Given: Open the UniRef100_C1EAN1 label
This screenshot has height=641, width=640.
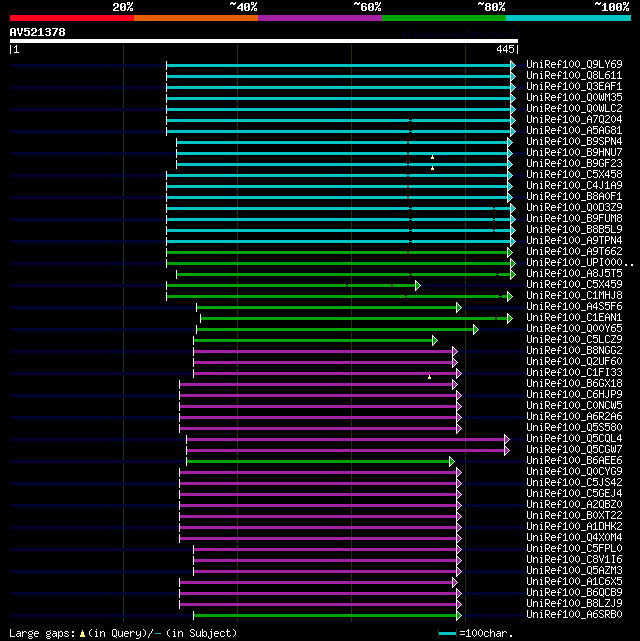Looking at the screenshot, I should point(574,318).
